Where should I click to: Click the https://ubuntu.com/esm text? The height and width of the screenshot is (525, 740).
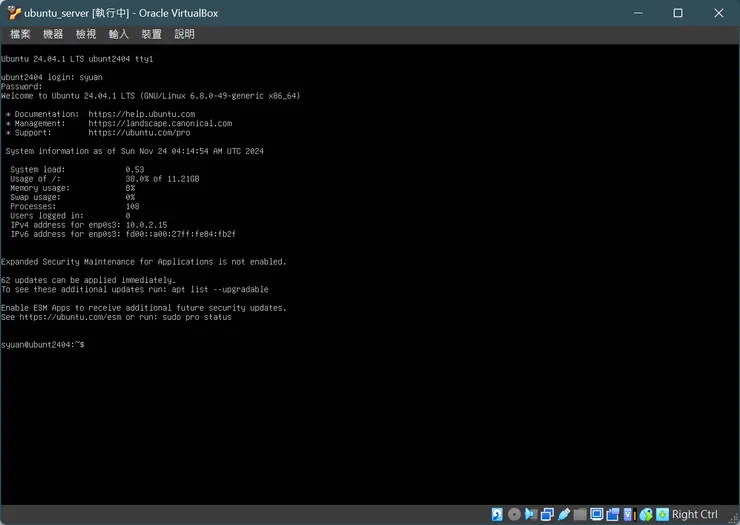(70, 317)
